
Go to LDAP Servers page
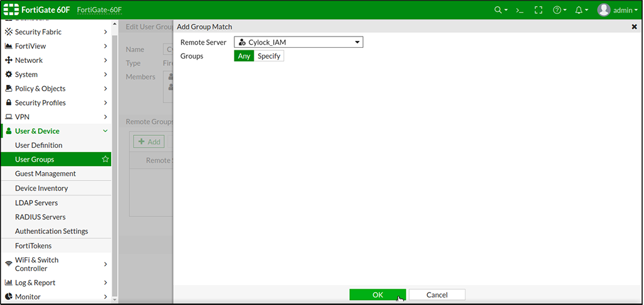(x=36, y=203)
